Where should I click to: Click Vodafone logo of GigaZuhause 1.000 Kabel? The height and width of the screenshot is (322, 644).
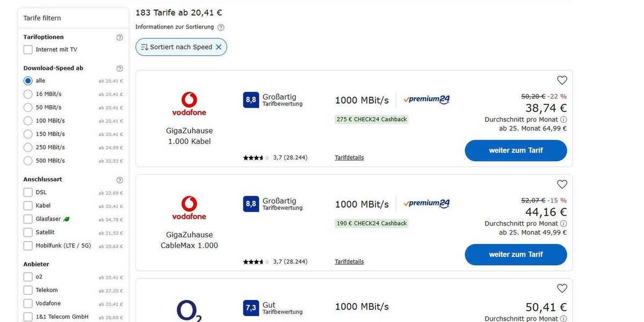coord(189,104)
